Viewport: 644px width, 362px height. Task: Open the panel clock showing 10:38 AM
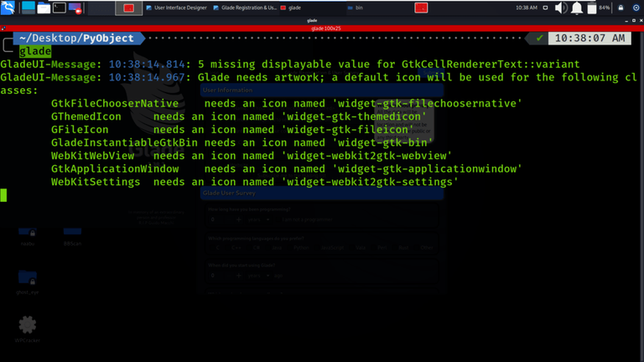point(526,8)
